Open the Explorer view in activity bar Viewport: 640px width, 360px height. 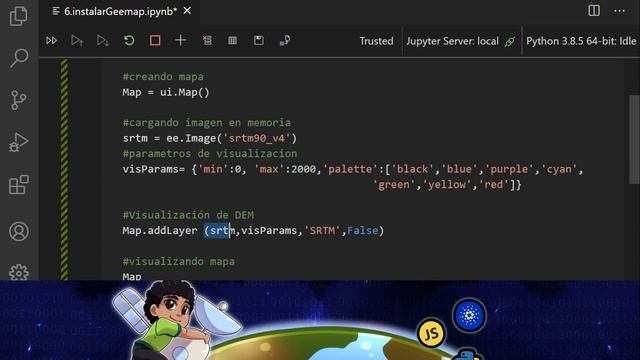coord(19,16)
